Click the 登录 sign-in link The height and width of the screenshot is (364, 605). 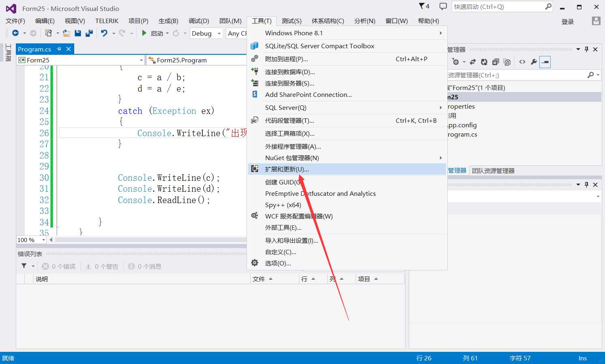567,21
